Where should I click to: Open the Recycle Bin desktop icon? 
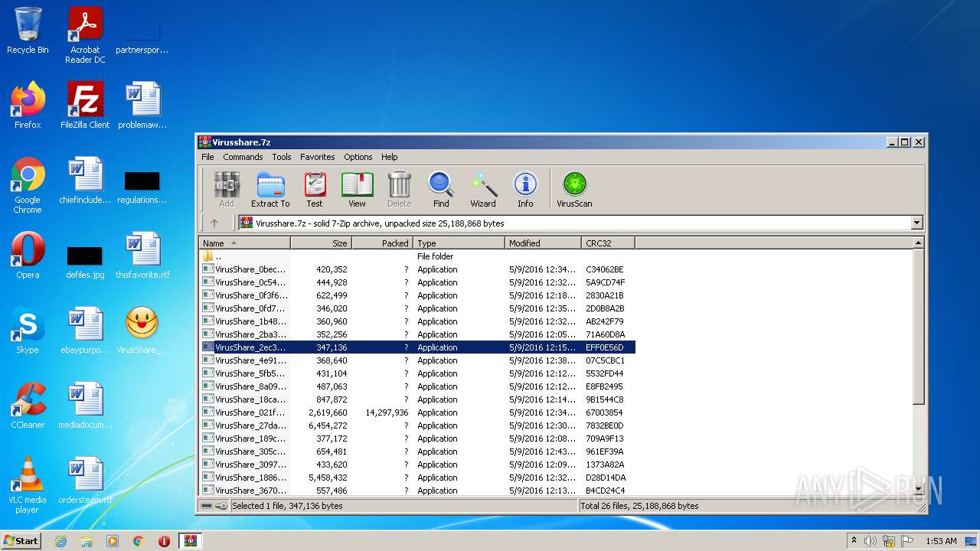[28, 31]
